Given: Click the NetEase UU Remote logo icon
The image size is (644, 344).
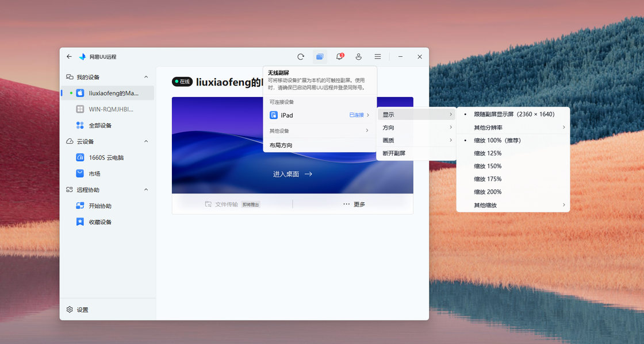Looking at the screenshot, I should click(x=82, y=57).
